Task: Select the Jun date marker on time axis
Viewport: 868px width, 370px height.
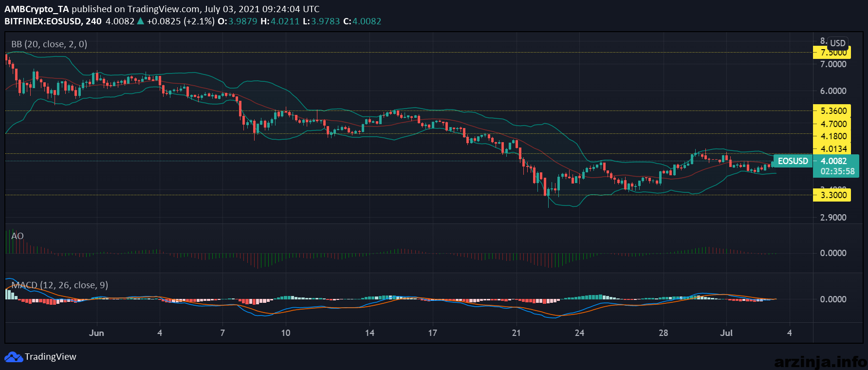Action: pyautogui.click(x=96, y=333)
